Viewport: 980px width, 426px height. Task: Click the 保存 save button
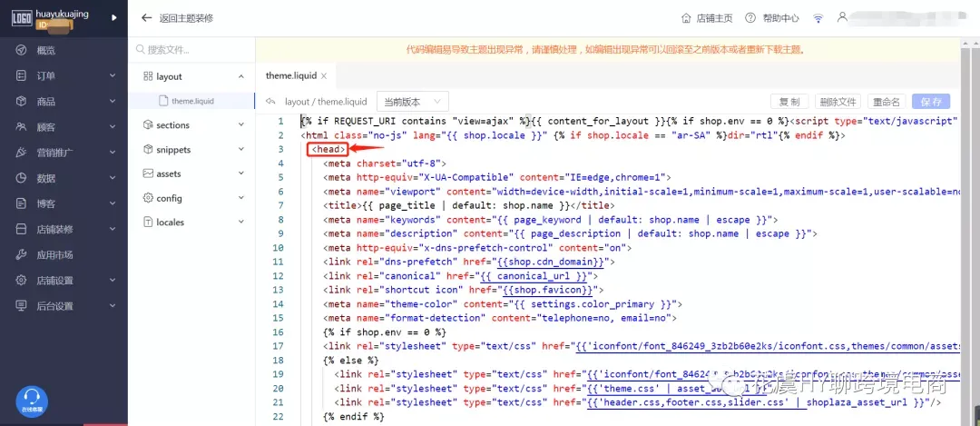coord(931,102)
